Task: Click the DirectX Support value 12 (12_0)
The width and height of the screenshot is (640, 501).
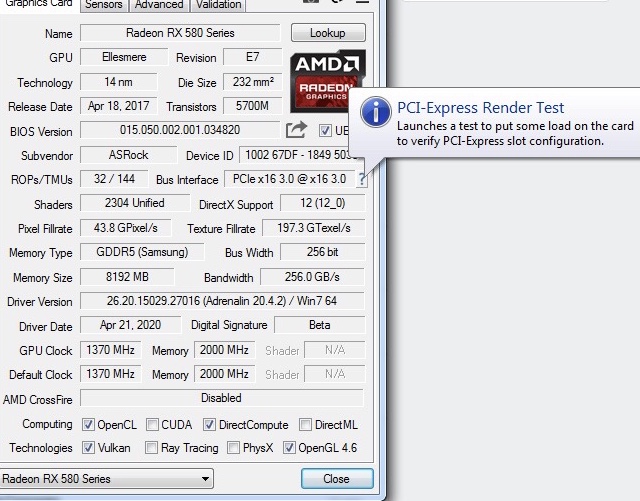Action: point(322,203)
